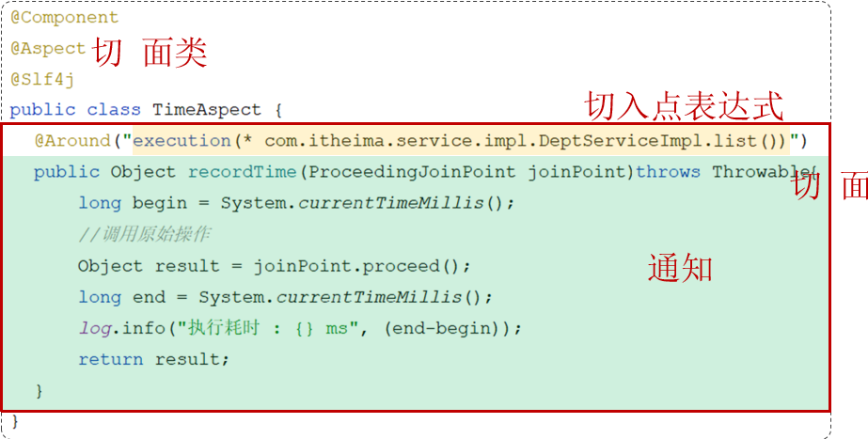This screenshot has width=868, height=439.
Task: Click the return result statement
Action: [153, 360]
